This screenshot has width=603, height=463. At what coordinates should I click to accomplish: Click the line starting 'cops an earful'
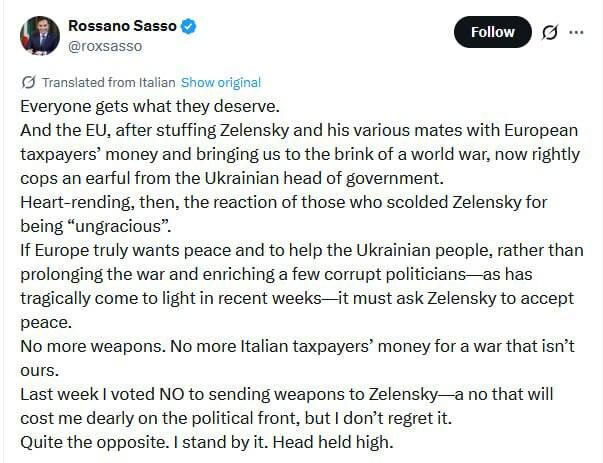pyautogui.click(x=232, y=178)
